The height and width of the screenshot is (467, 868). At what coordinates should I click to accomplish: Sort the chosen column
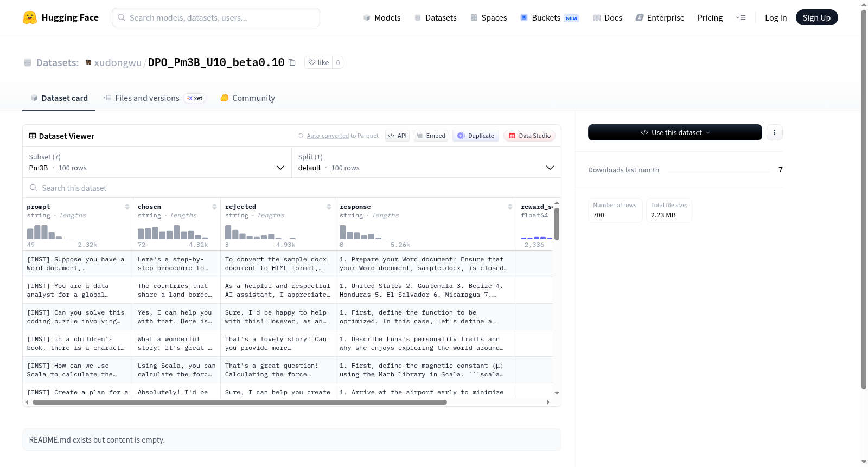214,207
